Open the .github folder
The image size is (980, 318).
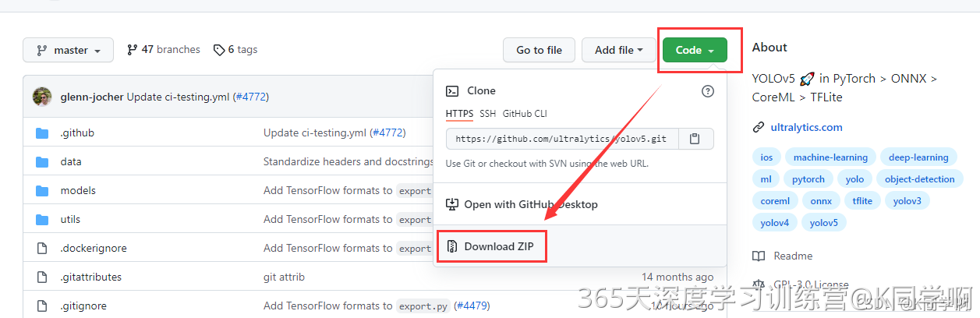coord(77,133)
